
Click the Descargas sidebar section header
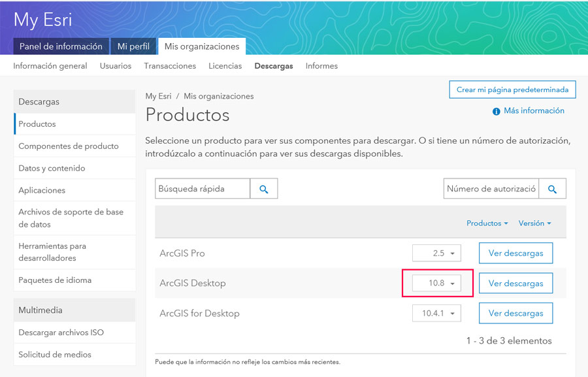pos(74,102)
